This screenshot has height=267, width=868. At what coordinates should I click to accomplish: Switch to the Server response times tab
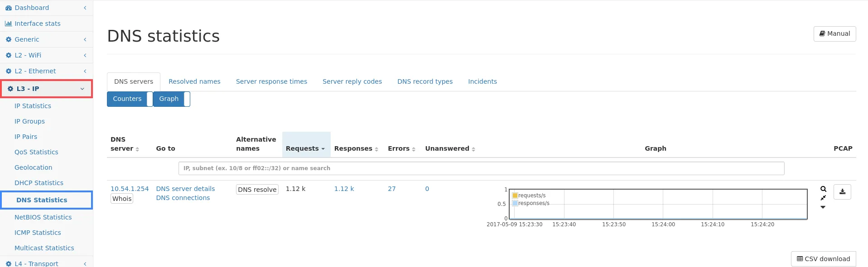tap(271, 81)
